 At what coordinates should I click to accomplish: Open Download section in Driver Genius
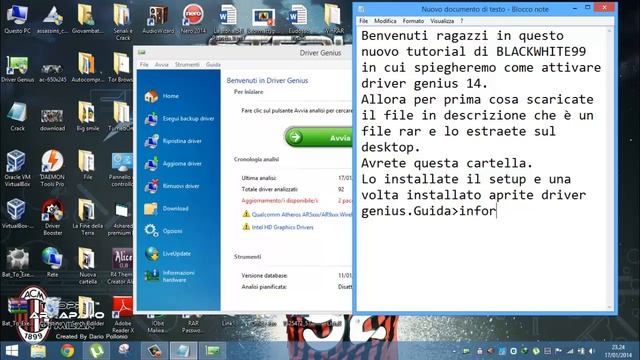coord(167,209)
